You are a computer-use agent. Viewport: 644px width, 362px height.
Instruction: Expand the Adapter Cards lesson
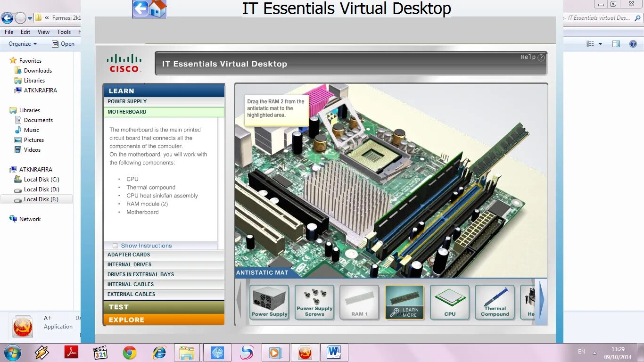(x=164, y=255)
